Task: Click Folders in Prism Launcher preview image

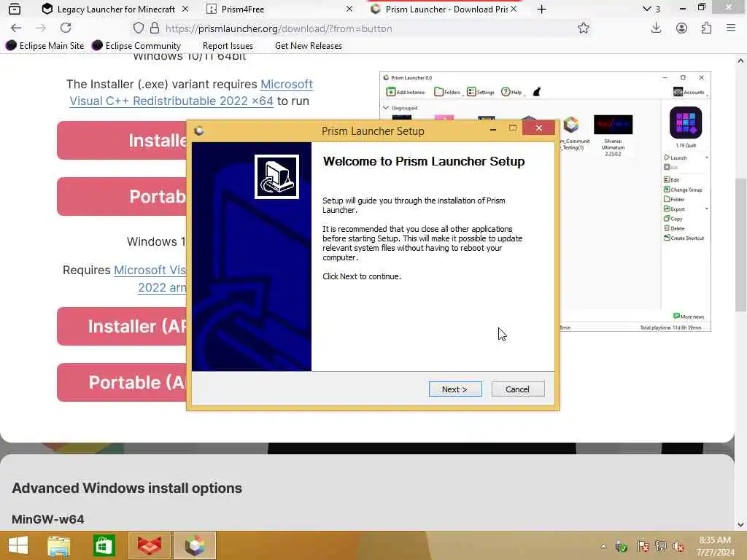Action: coord(447,92)
